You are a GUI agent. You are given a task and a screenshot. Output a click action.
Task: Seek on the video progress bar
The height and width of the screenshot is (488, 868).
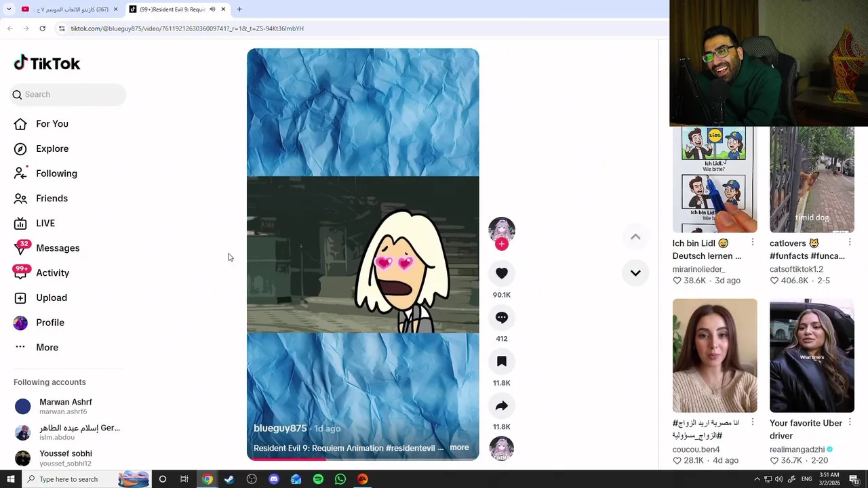pyautogui.click(x=363, y=459)
